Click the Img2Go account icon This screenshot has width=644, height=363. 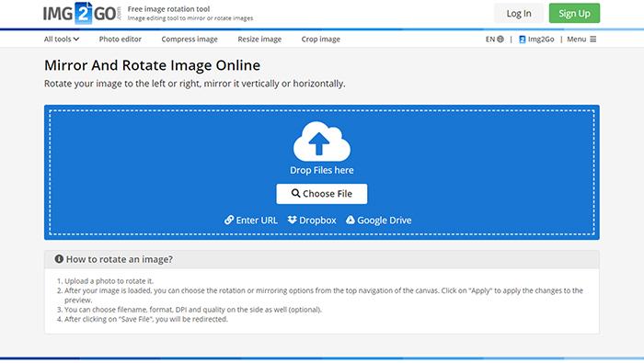pyautogui.click(x=522, y=39)
